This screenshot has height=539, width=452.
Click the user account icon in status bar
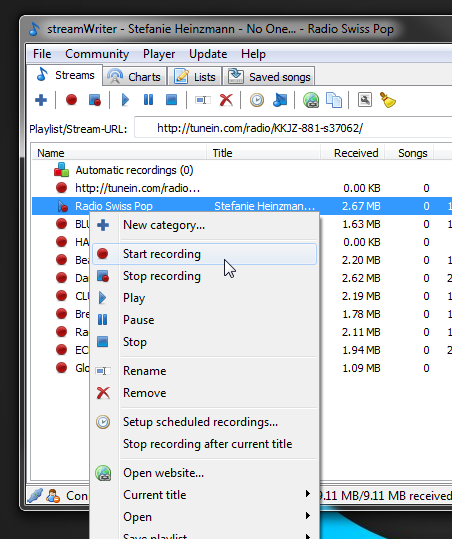click(x=53, y=495)
